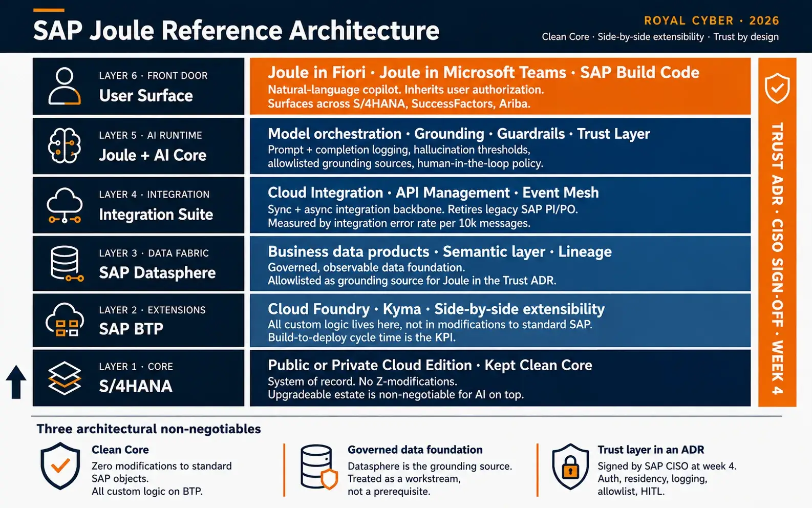Screen dimensions: 812x508
Task: Click the 'Trust layer in an ADR' heading
Action: (651, 450)
